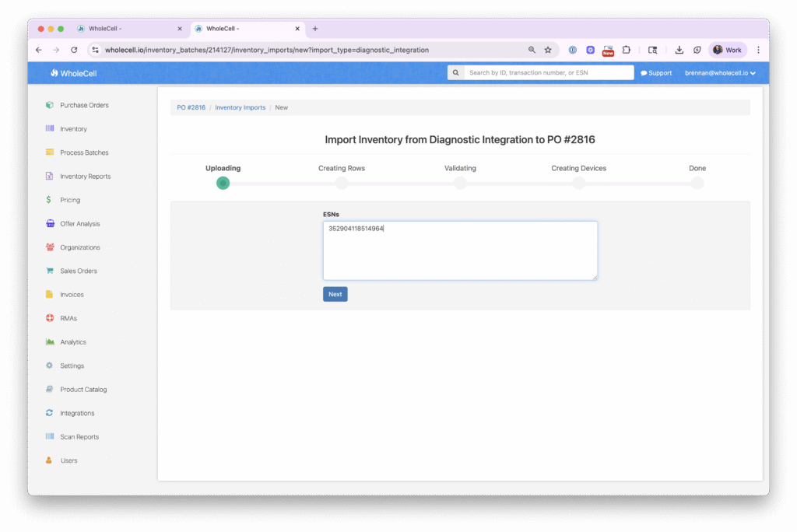Click the Purchase Orders cube icon
The image size is (797, 532).
click(49, 105)
